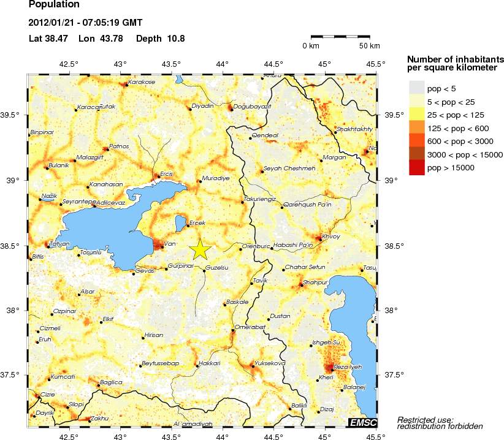Click the 'Gurpinar' town label

click(181, 265)
